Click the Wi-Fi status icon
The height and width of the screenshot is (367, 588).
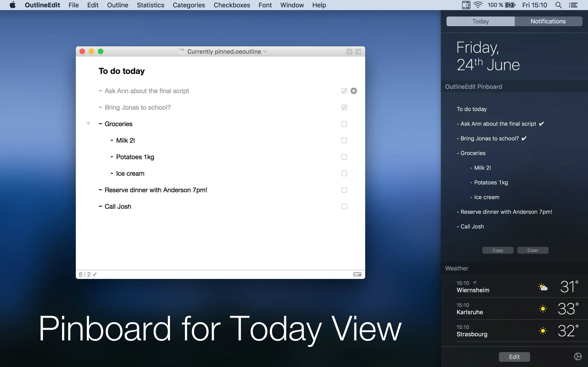tap(478, 5)
